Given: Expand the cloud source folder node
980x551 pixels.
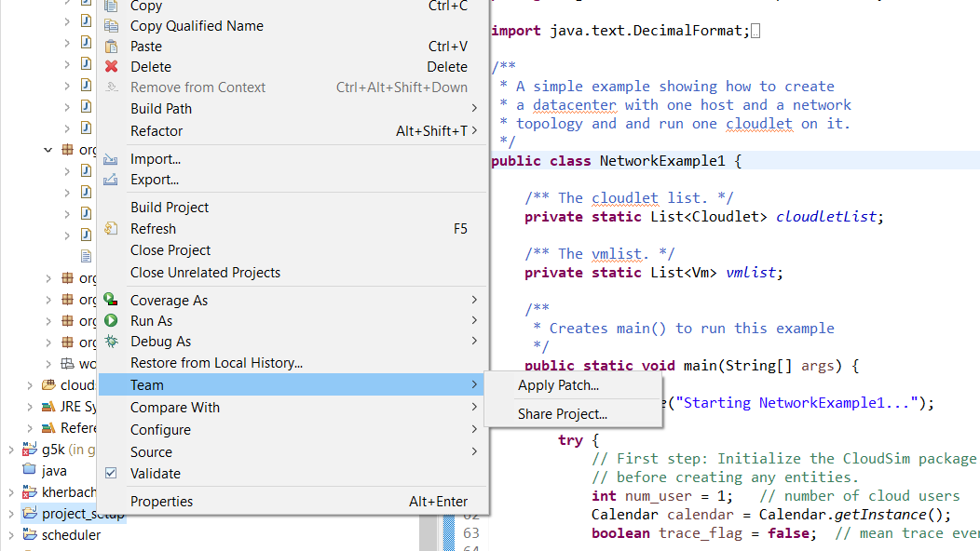Looking at the screenshot, I should pyautogui.click(x=30, y=385).
